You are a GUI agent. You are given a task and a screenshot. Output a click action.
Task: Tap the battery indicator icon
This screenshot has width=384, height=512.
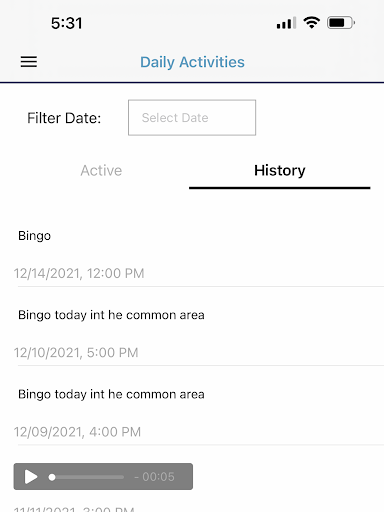tap(341, 23)
